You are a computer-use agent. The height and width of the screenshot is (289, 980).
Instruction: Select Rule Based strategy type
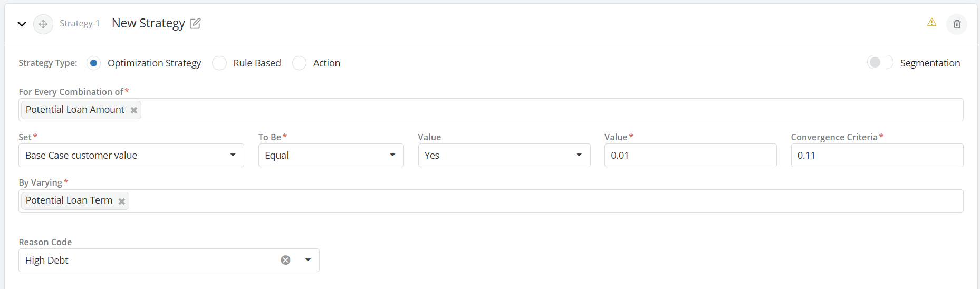pos(219,63)
